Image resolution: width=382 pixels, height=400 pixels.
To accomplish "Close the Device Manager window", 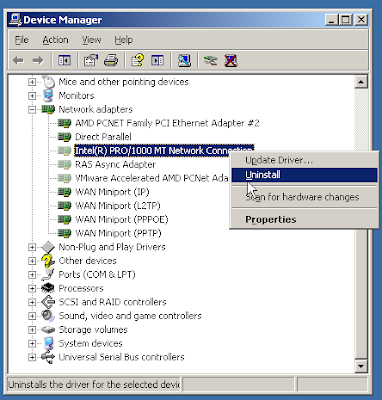I will [x=361, y=20].
